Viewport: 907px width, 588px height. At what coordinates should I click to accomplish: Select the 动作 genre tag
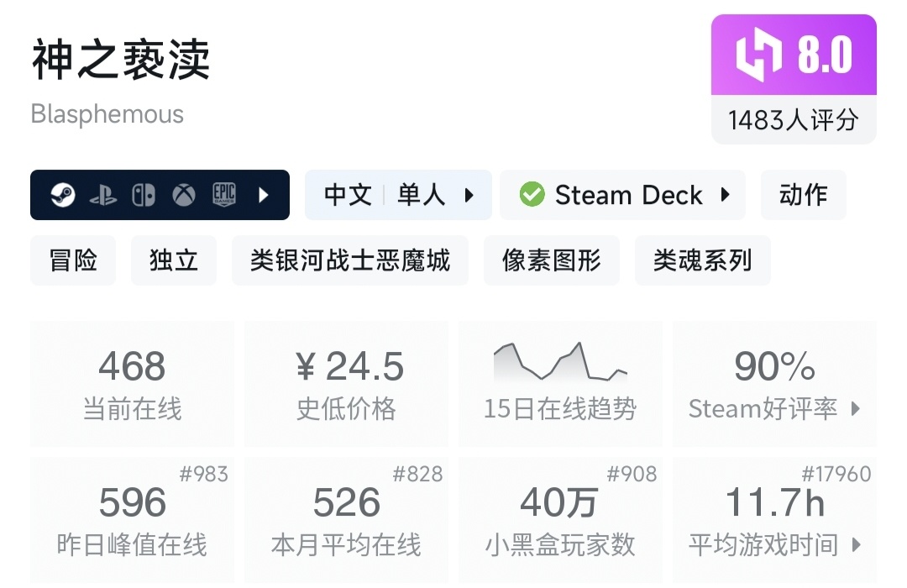point(803,196)
